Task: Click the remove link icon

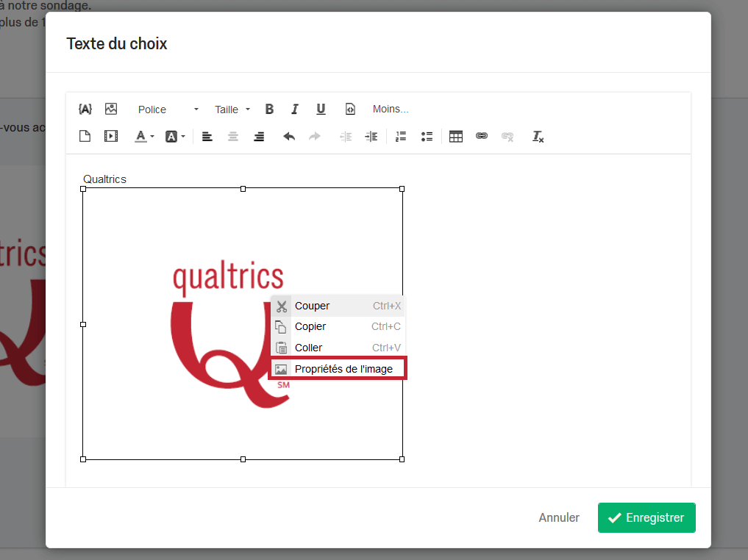Action: [x=507, y=137]
